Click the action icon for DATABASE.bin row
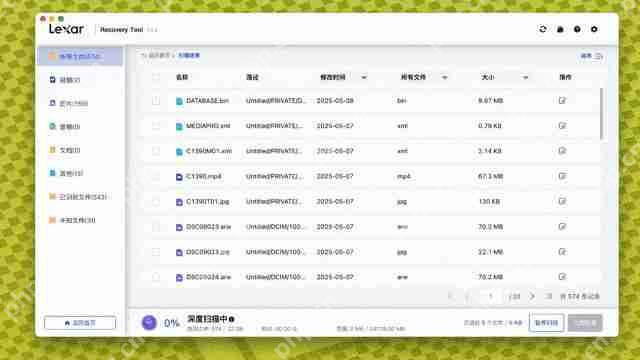Image resolution: width=640 pixels, height=360 pixels. click(562, 100)
